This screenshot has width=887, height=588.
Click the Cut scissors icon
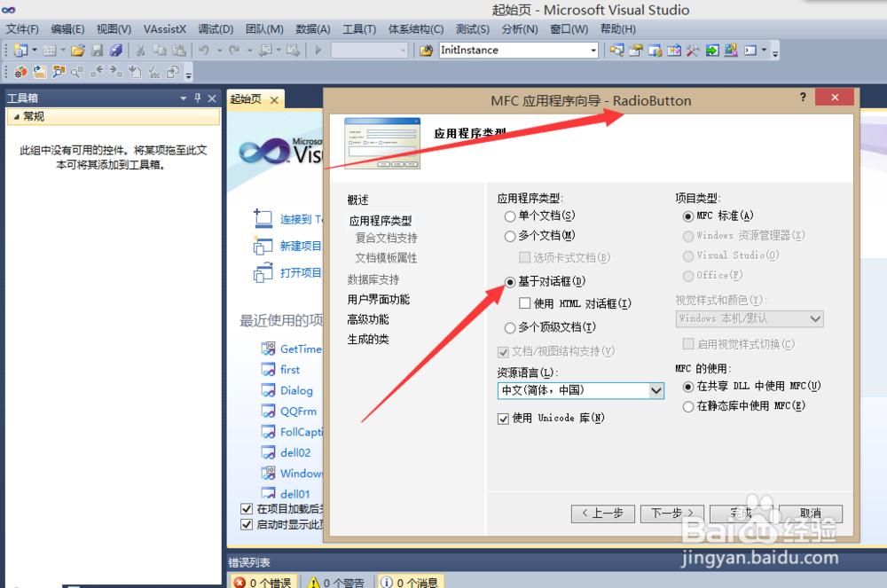tap(141, 51)
